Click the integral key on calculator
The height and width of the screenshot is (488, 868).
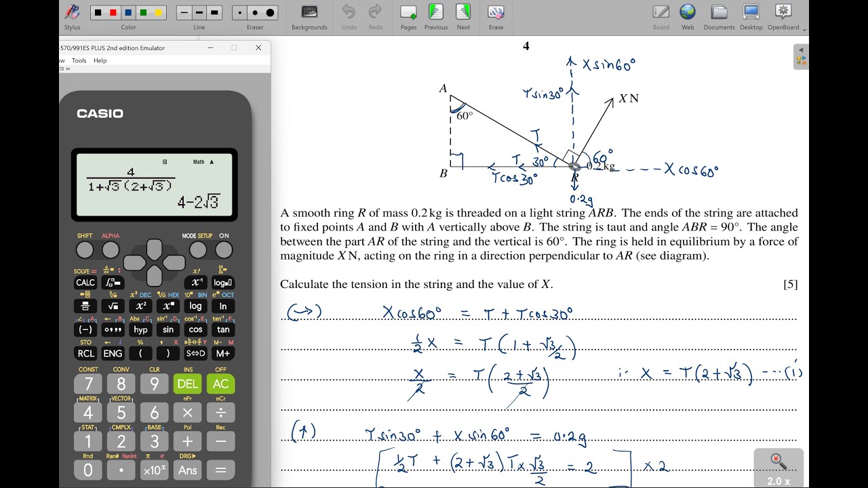click(x=113, y=283)
